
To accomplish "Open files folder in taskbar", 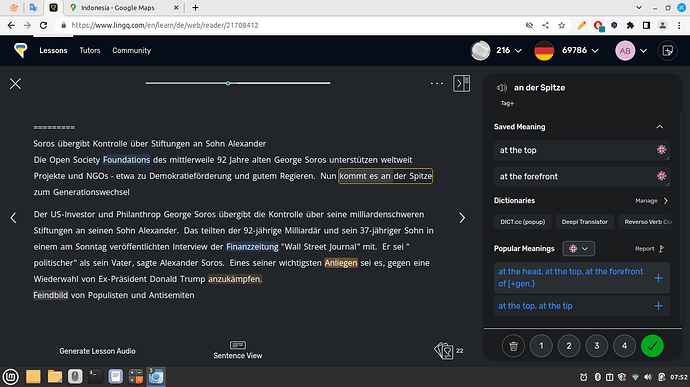I will [55, 377].
